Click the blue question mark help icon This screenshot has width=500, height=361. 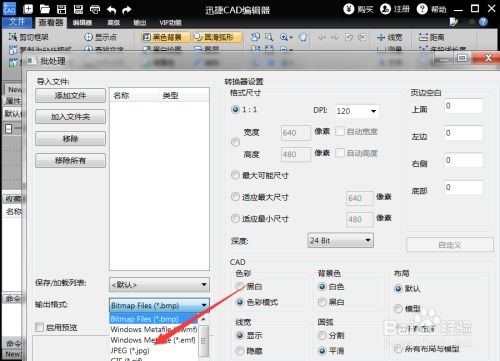[x=483, y=22]
